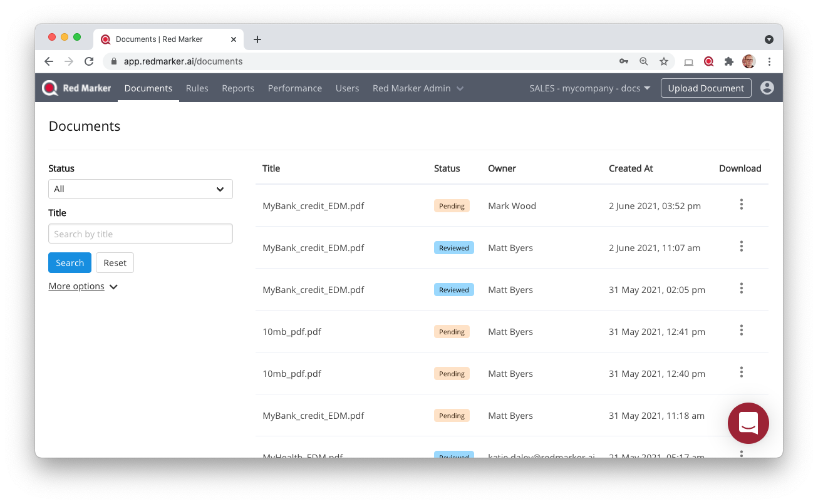Click the browser forward arrow
Viewport: 818px width, 504px height.
click(x=69, y=61)
